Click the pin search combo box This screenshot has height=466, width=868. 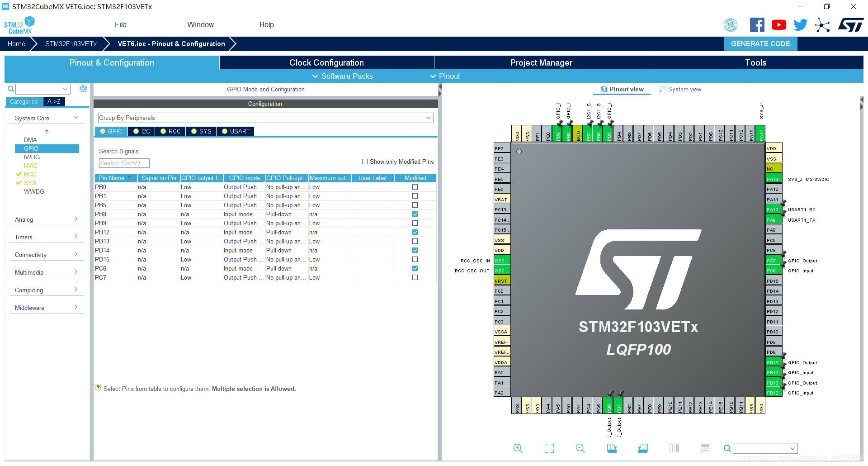pyautogui.click(x=765, y=448)
